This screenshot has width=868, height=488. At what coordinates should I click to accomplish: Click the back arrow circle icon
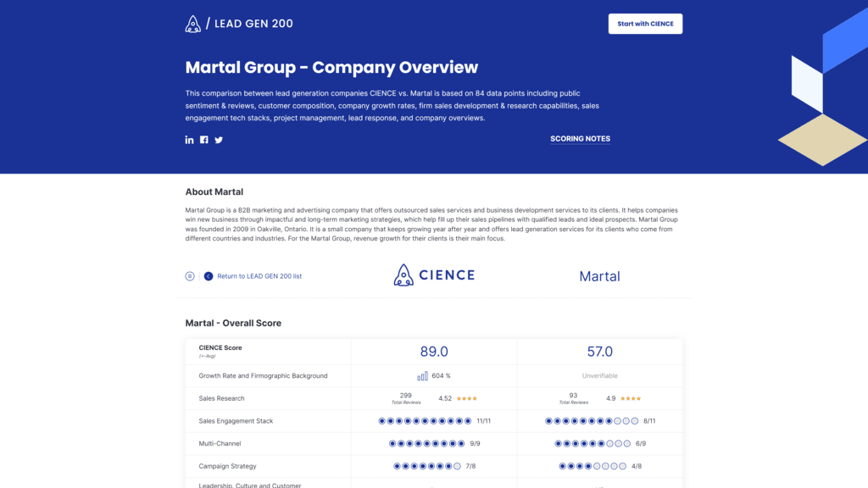(x=209, y=276)
